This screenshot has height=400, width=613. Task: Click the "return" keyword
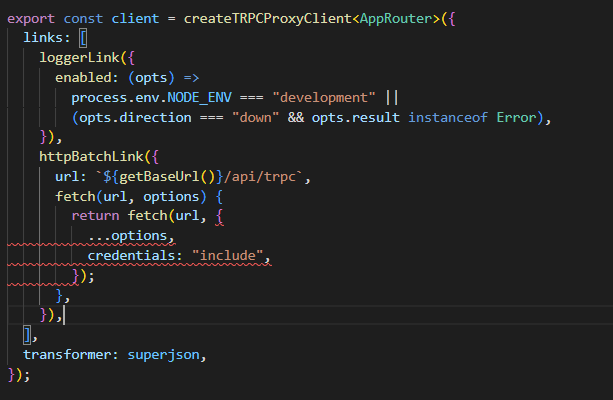click(x=95, y=216)
